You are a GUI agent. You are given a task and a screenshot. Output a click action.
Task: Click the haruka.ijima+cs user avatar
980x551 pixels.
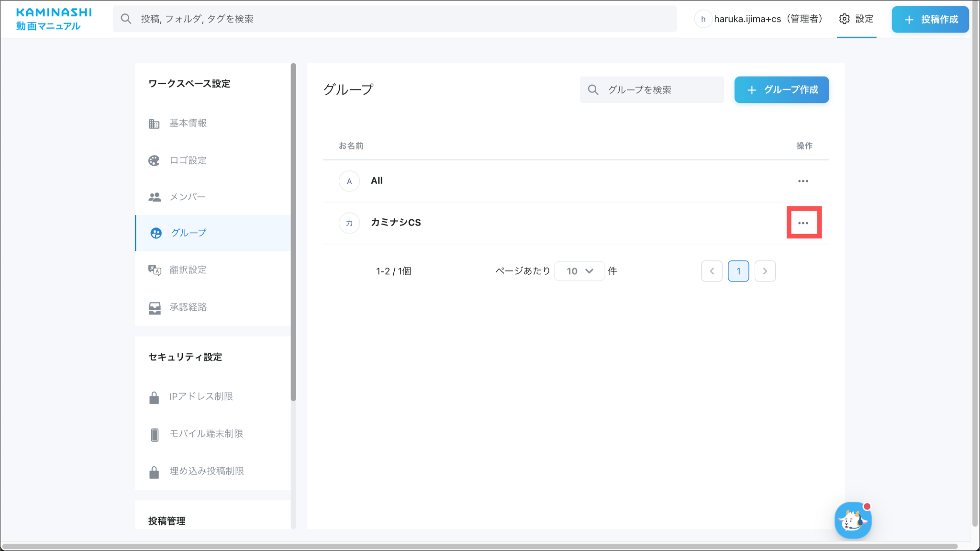click(x=703, y=19)
